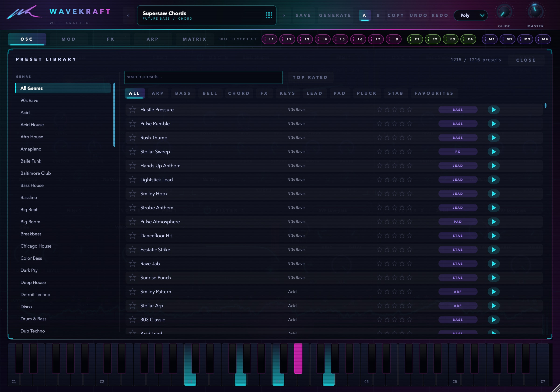
Task: Rate Rave Jab five stars
Action: click(x=409, y=263)
